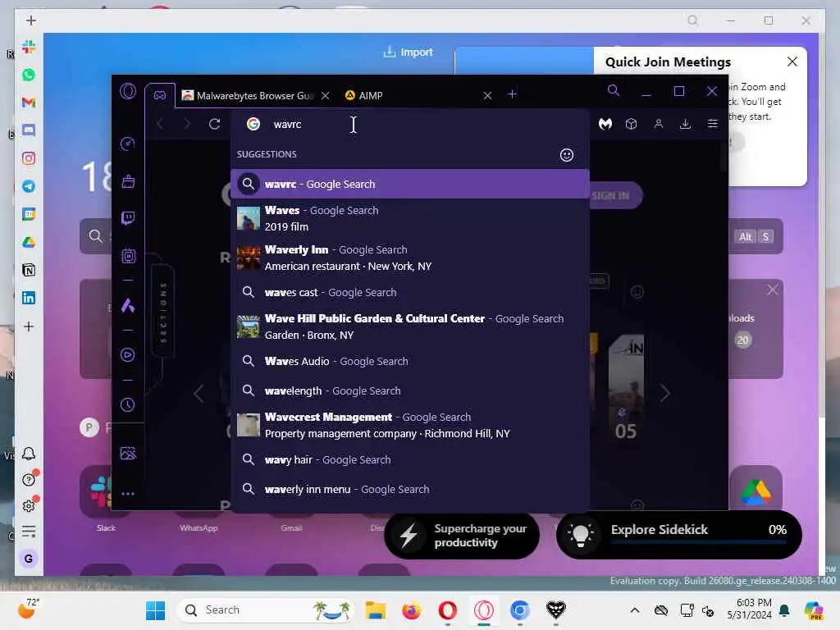Click Opera GX logo menu
The width and height of the screenshot is (840, 630).
(x=128, y=92)
